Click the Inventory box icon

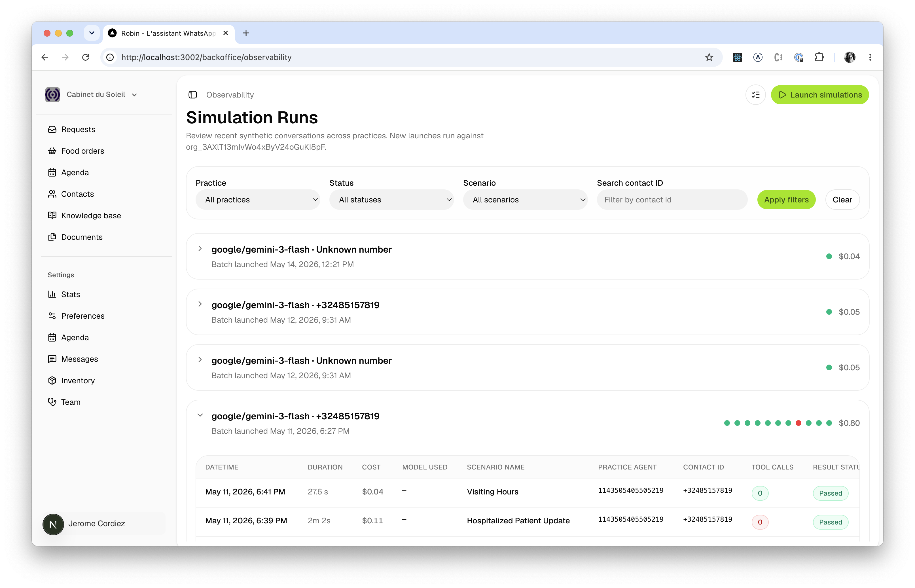click(x=52, y=380)
